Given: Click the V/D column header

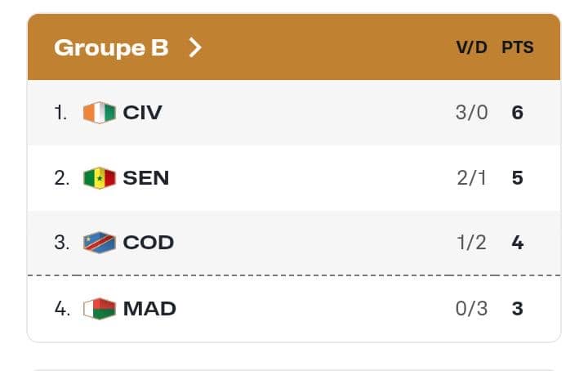Looking at the screenshot, I should [471, 47].
